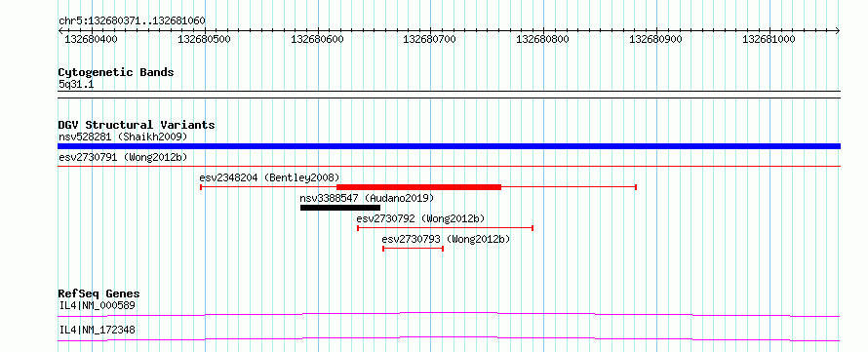The width and height of the screenshot is (868, 352).
Task: Click the magenta IL4 NM_172348 transcript line
Action: 450,338
